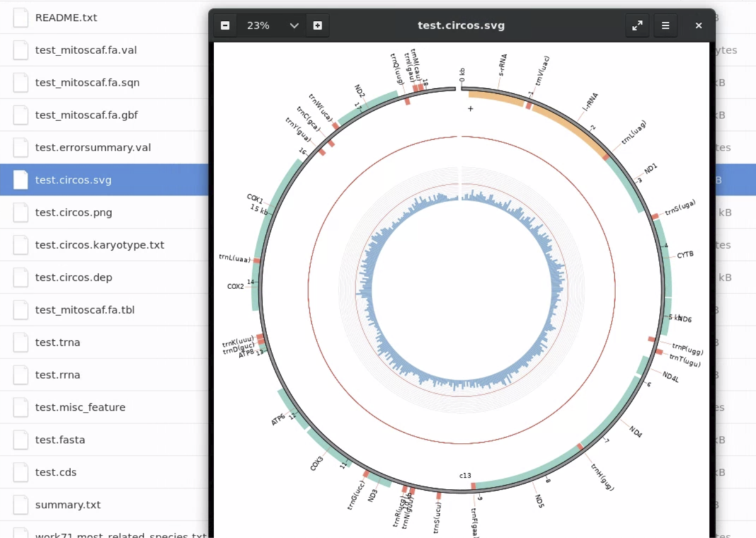
Task: Click the test_mitoscaf.fa.gbf file icon
Action: pos(21,115)
